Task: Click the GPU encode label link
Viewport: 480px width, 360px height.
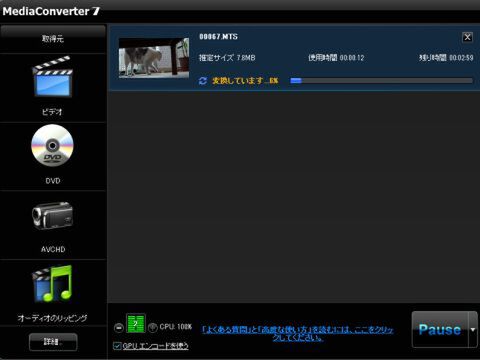Action: [156, 346]
